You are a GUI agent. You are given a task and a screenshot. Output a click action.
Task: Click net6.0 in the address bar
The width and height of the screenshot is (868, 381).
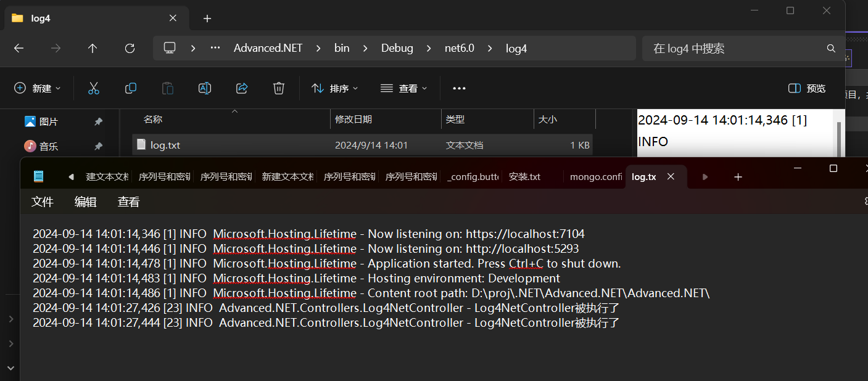coord(460,48)
